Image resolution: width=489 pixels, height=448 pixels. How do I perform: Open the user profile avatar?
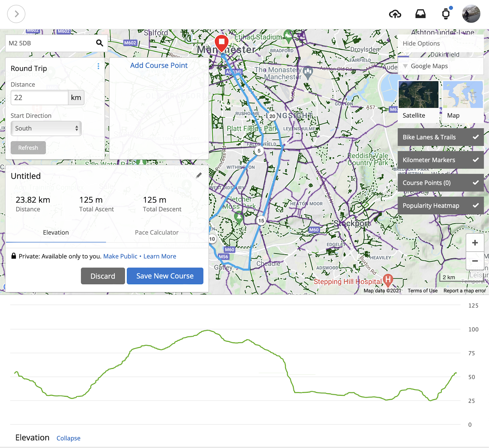[471, 14]
